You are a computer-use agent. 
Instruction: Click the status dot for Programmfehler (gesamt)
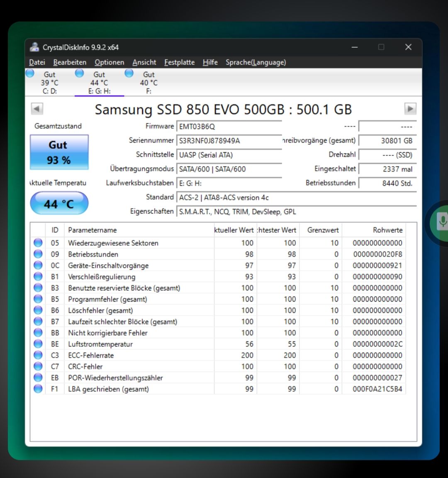38,299
